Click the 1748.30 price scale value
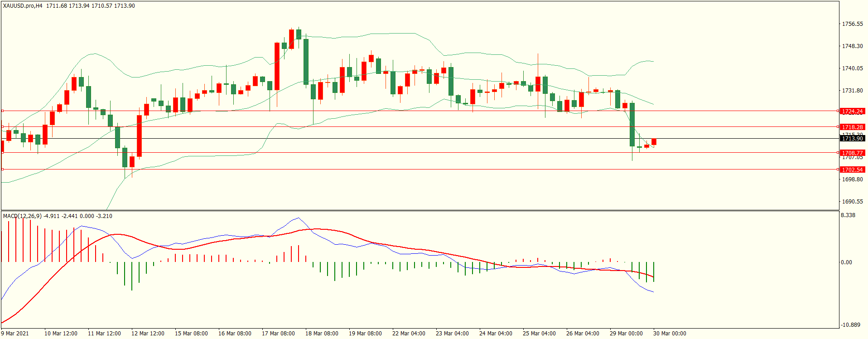Screen dimensions: 868x339 pos(852,46)
